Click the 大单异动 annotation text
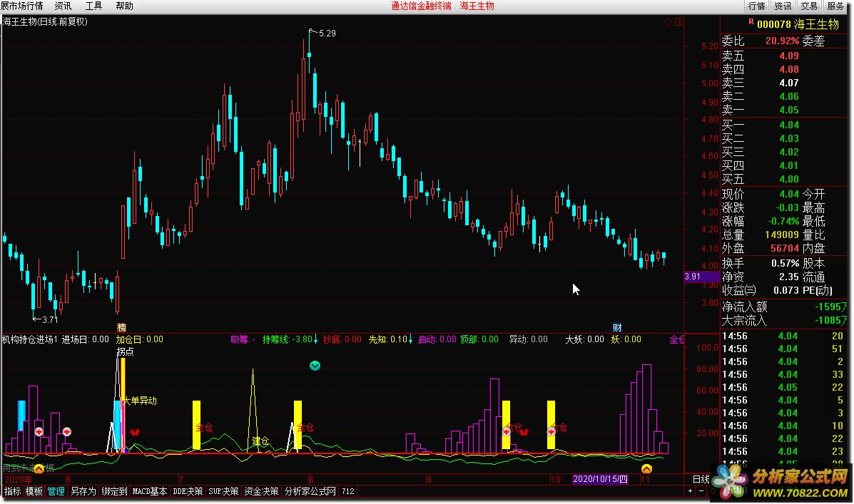This screenshot has width=854, height=504. pos(141,401)
